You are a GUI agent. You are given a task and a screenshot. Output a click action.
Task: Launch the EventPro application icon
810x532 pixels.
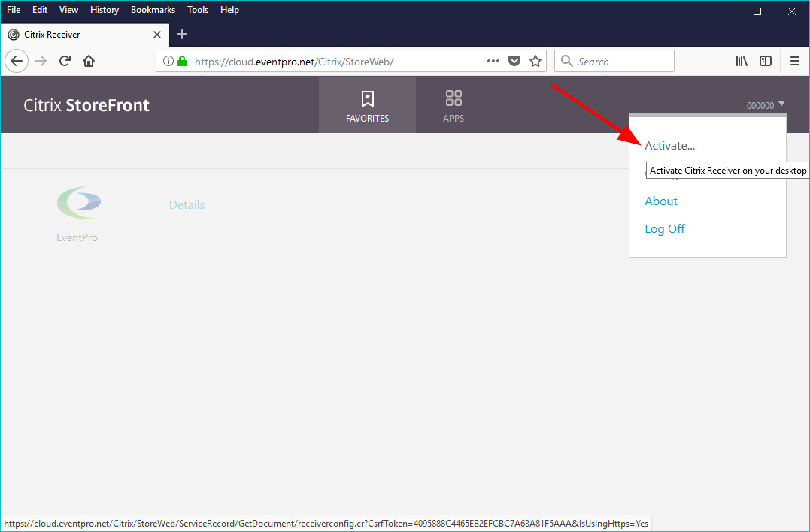(x=79, y=204)
